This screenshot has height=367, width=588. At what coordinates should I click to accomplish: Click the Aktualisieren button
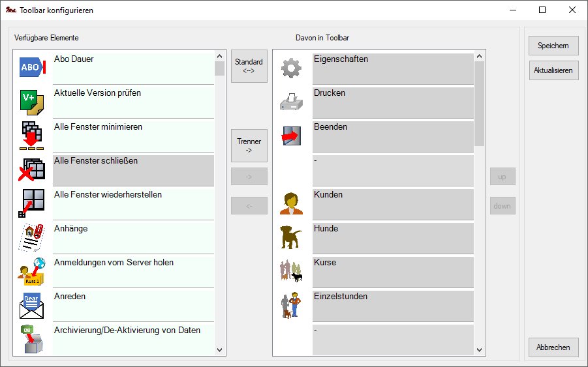coord(553,70)
